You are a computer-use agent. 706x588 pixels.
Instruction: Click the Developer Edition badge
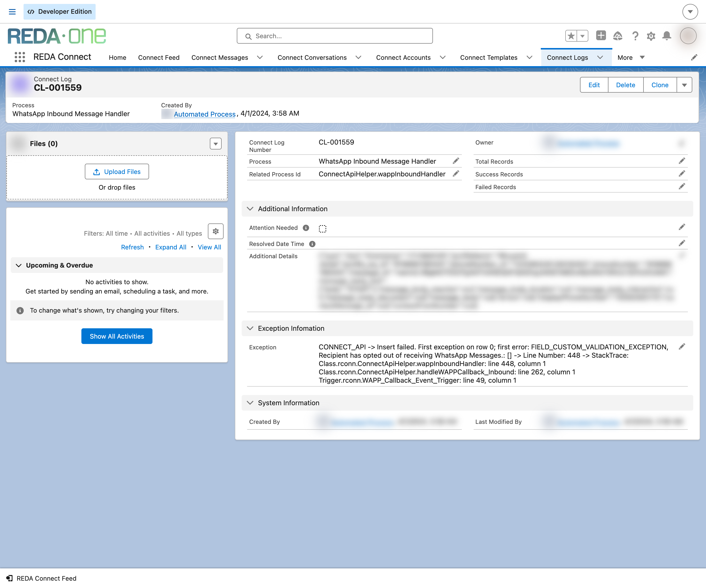(x=60, y=12)
